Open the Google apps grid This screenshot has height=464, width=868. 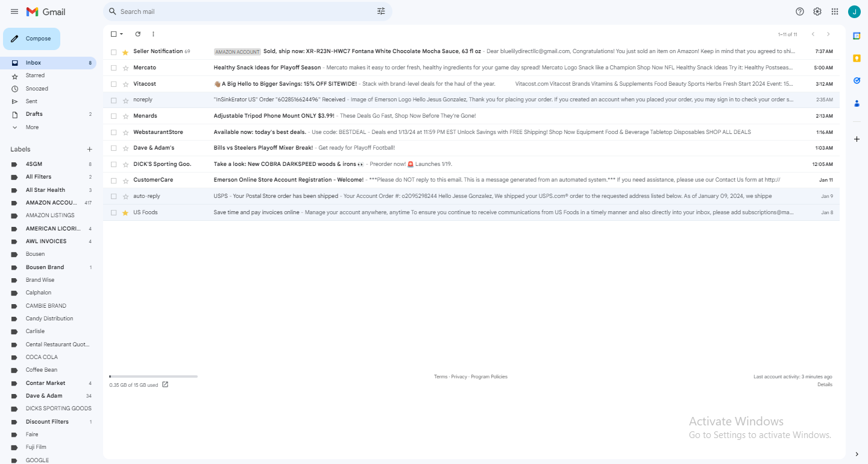[835, 11]
